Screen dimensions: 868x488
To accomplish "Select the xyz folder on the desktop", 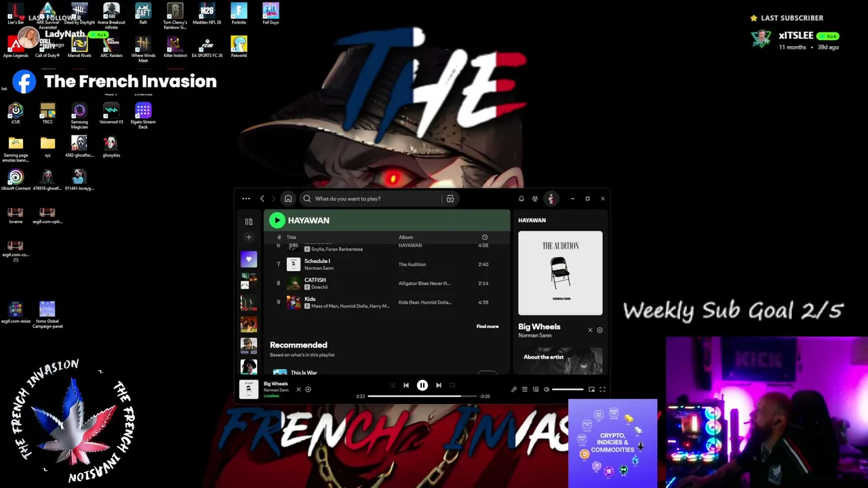I will point(47,146).
